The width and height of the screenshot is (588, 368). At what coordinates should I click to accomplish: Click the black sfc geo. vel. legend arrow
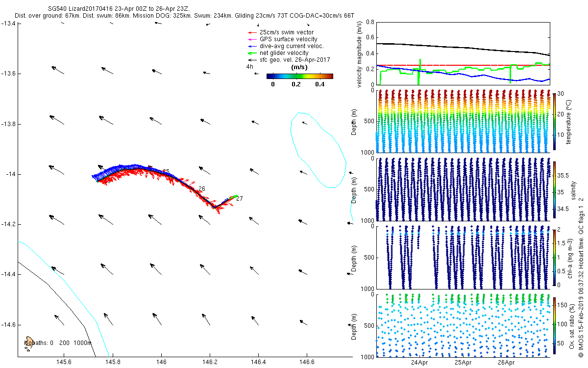(x=252, y=59)
